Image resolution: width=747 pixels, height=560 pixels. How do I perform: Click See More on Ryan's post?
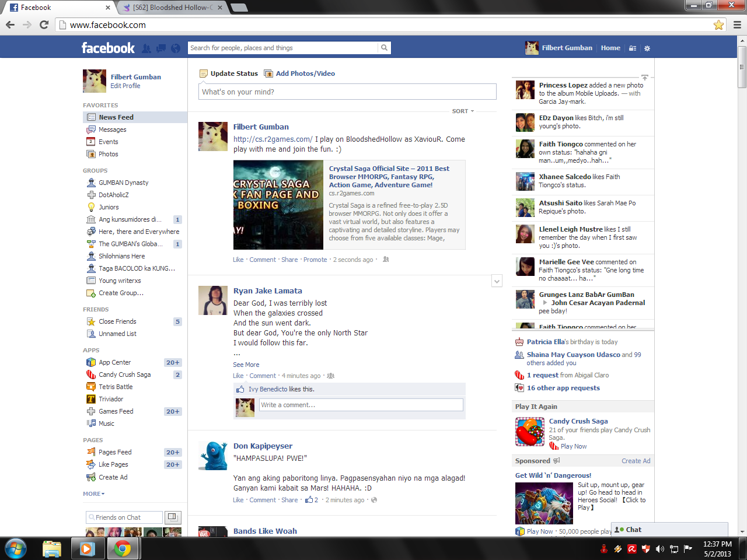(246, 365)
